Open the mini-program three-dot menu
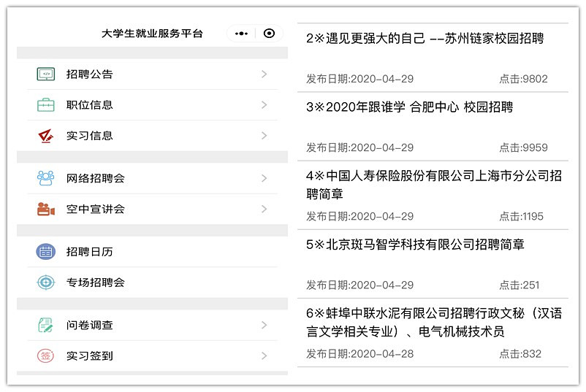The width and height of the screenshot is (586, 392). pyautogui.click(x=242, y=34)
